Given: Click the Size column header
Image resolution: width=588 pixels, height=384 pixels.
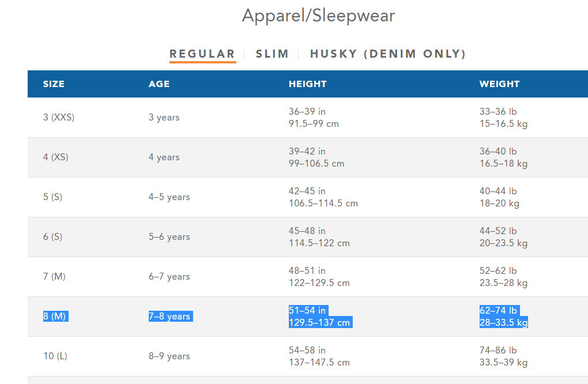Looking at the screenshot, I should [x=54, y=84].
